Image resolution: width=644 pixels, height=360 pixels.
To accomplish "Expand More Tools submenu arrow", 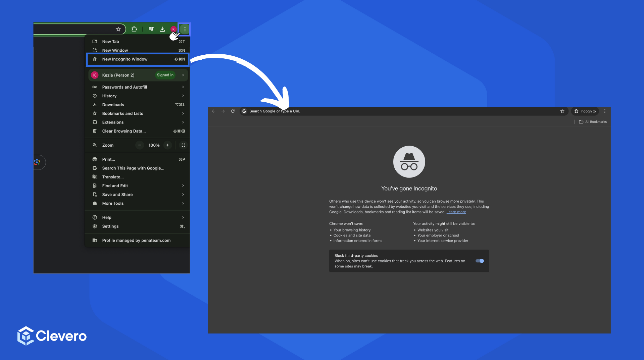I will [x=183, y=203].
